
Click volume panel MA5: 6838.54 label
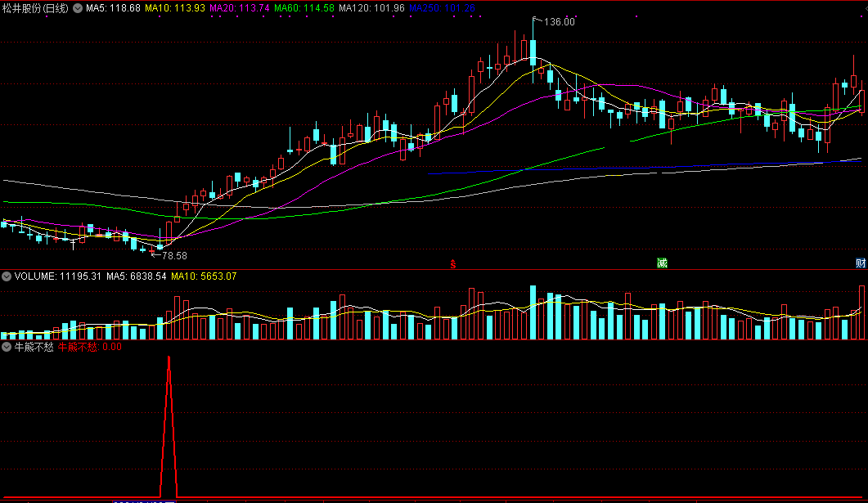click(x=136, y=276)
